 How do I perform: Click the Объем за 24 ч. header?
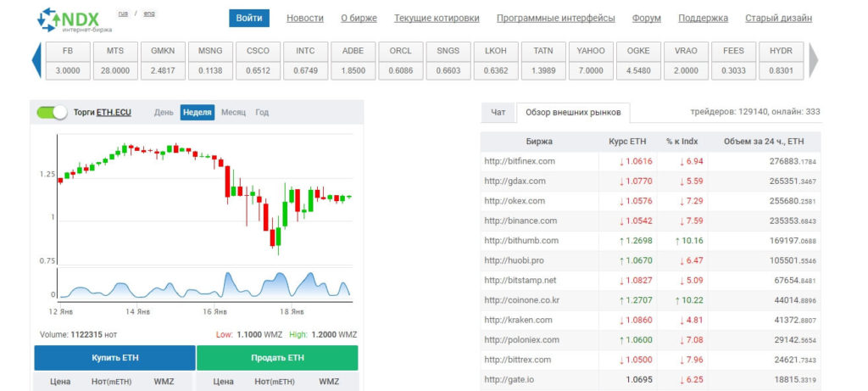[764, 142]
